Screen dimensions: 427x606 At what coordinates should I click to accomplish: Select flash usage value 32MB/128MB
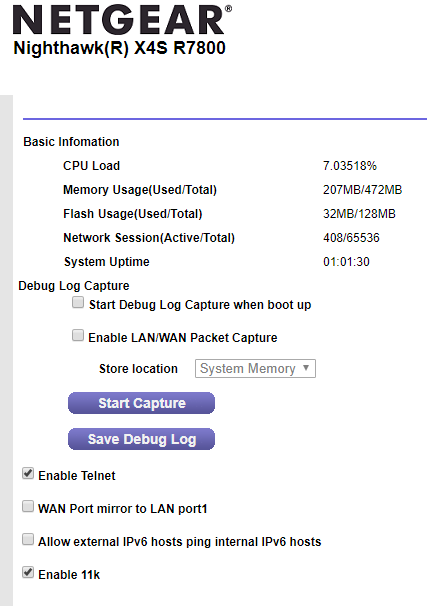(x=359, y=214)
